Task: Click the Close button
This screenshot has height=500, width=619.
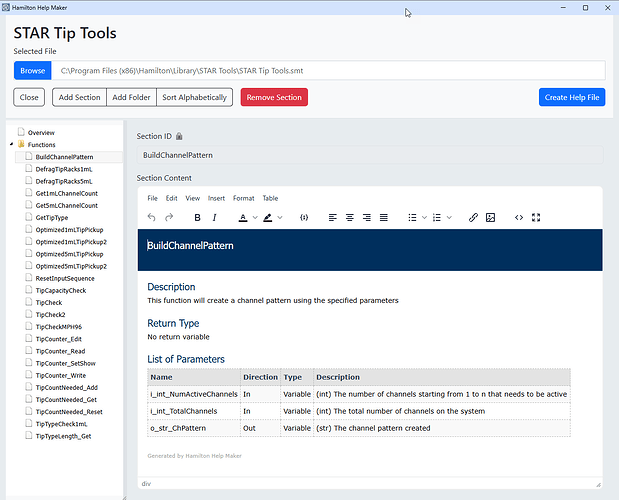Action: [x=29, y=97]
